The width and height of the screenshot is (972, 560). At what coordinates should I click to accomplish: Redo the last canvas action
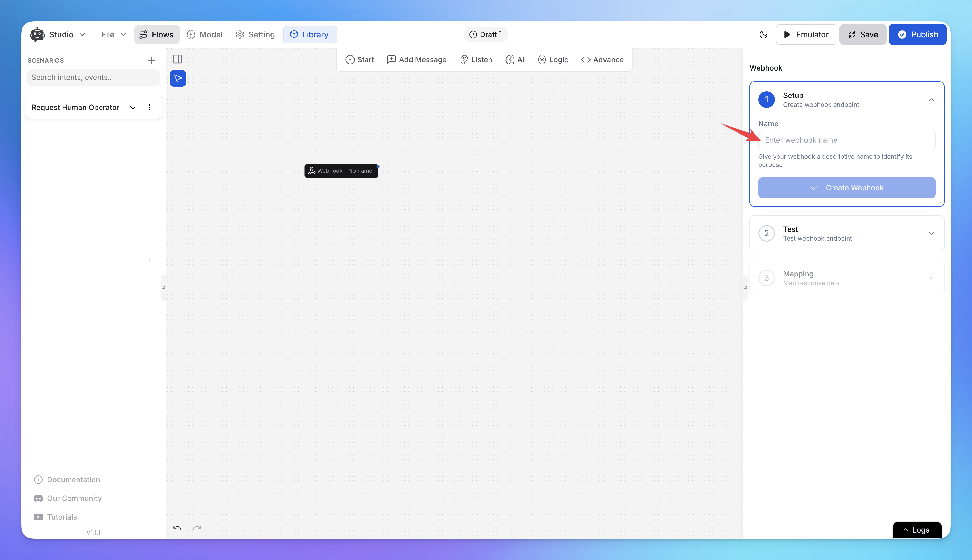coord(197,528)
